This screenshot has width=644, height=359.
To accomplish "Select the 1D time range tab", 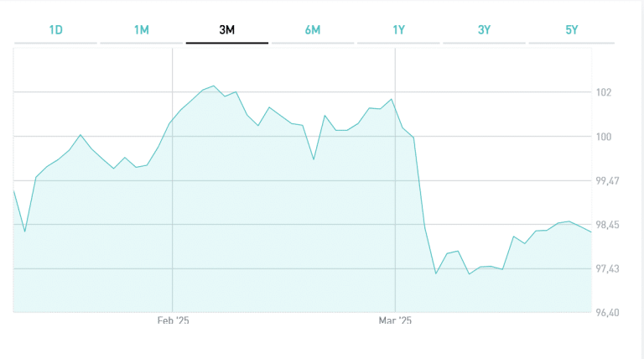I will coord(55,30).
